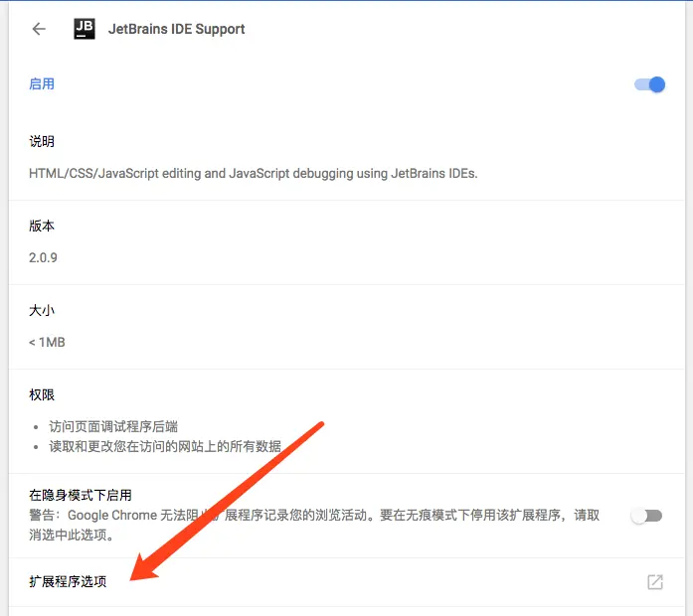The image size is (693, 616).
Task: Disable the extension with the 启用 toggle
Action: click(x=649, y=84)
